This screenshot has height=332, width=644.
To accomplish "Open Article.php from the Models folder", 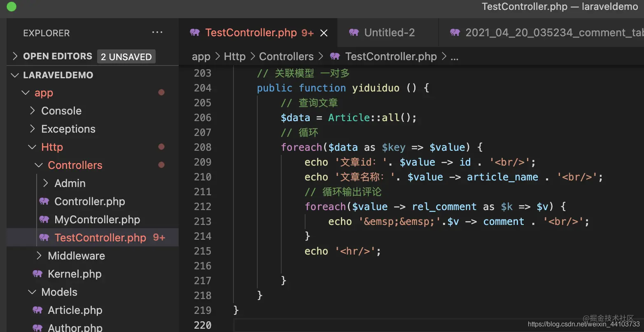I will (x=75, y=310).
